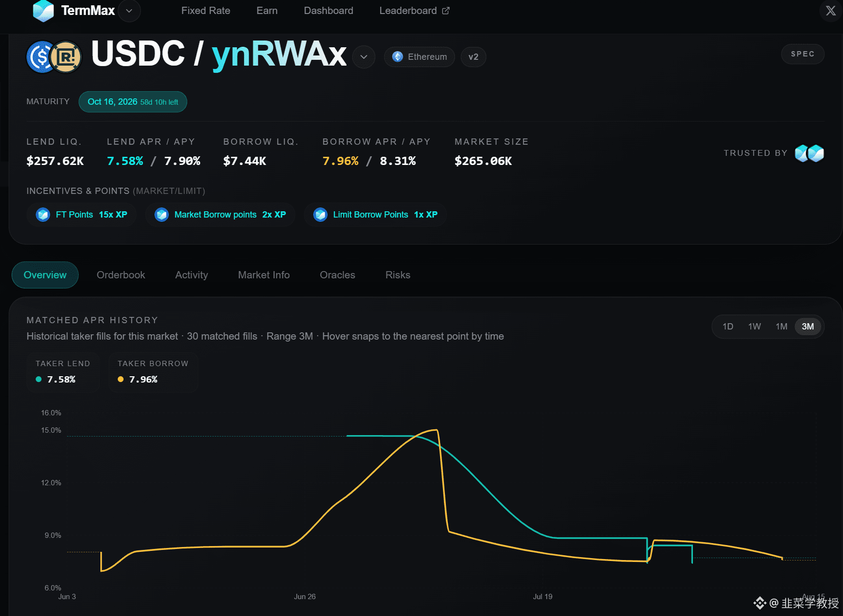The image size is (843, 616).
Task: Click the USDC token icon
Action: tap(41, 57)
